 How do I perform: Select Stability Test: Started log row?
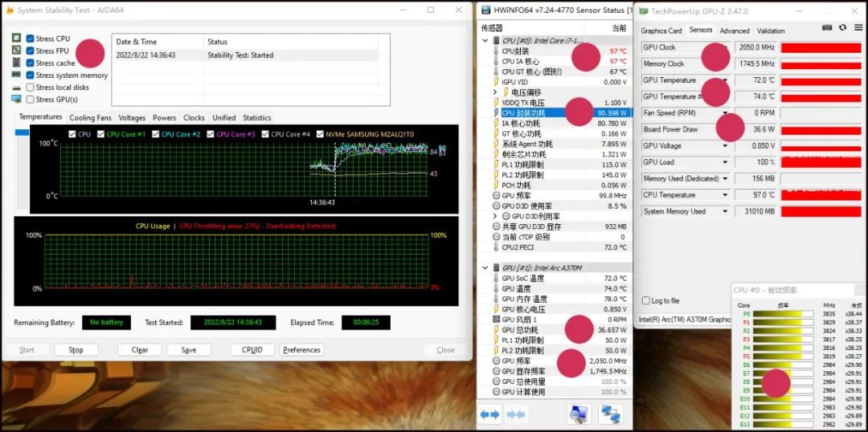pos(245,55)
